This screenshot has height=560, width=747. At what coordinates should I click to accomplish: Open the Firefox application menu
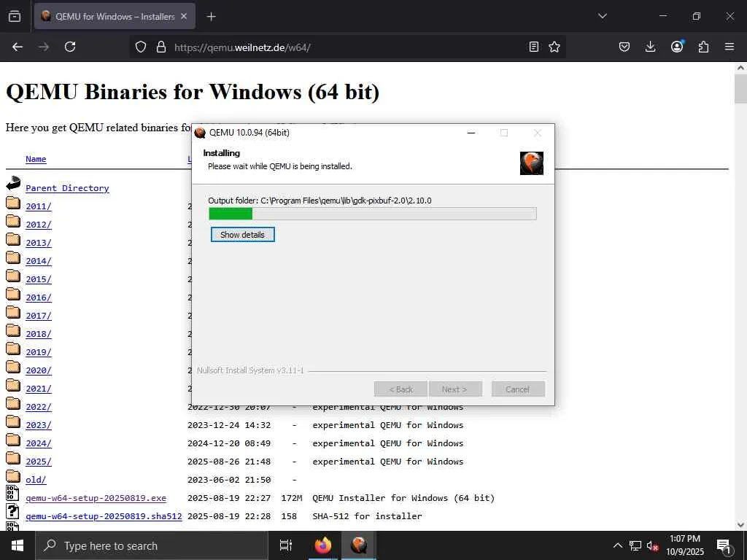click(729, 47)
